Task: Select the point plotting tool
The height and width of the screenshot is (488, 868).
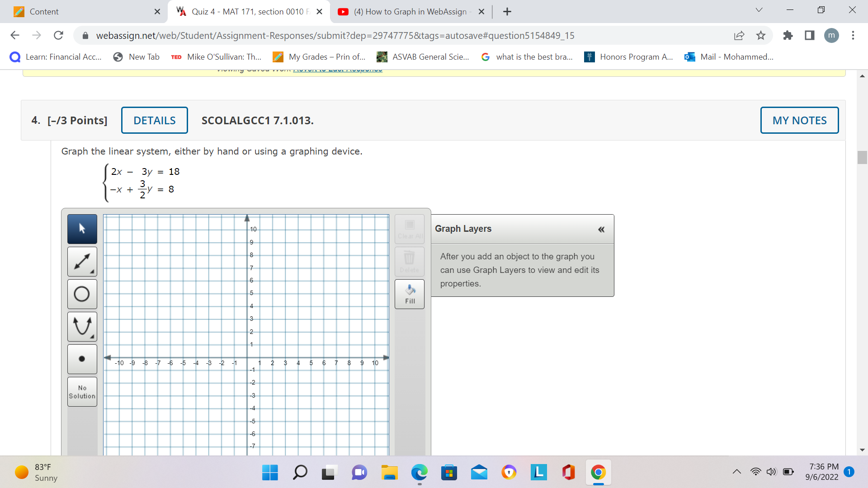Action: [82, 359]
